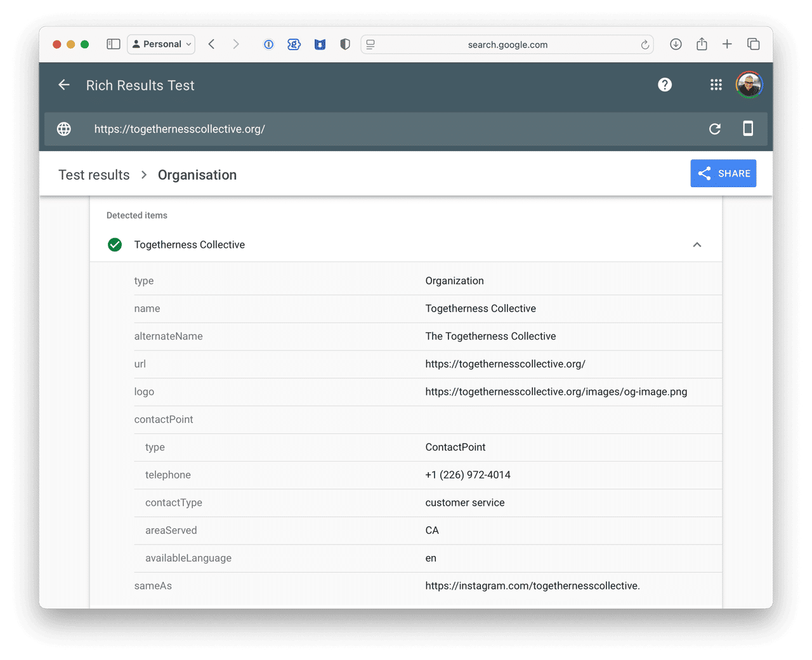Click the back arrow beside Rich Results Test
This screenshot has width=812, height=660.
coord(64,85)
